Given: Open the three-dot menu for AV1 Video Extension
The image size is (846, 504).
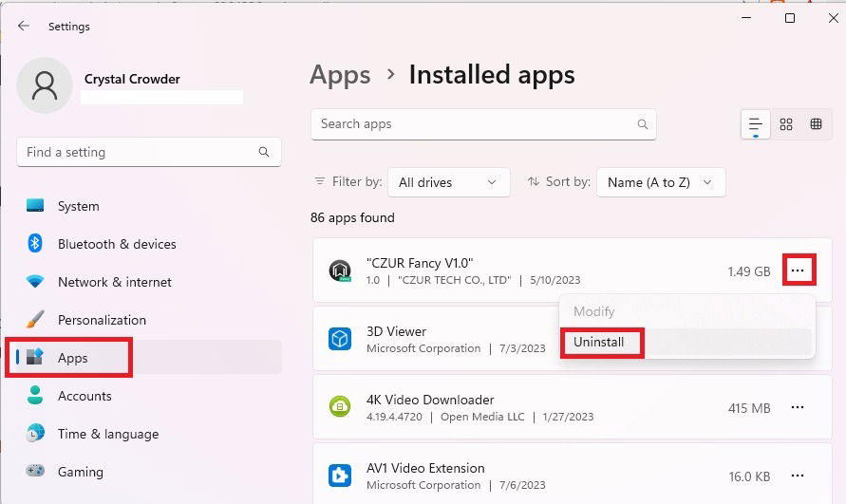Looking at the screenshot, I should (x=798, y=476).
